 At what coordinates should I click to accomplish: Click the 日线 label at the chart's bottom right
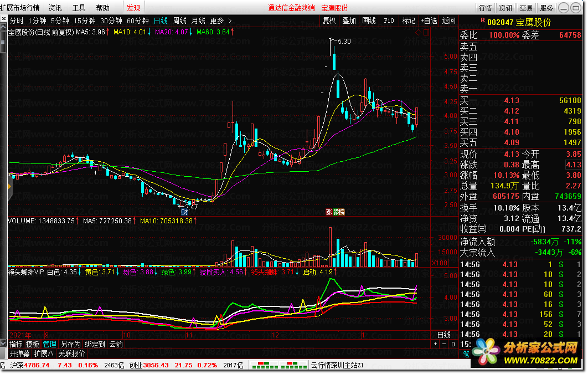(444, 335)
